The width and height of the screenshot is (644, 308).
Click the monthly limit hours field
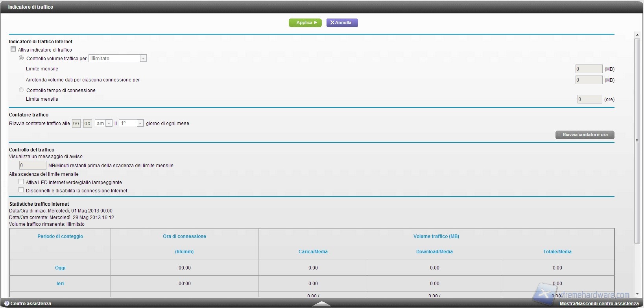589,99
